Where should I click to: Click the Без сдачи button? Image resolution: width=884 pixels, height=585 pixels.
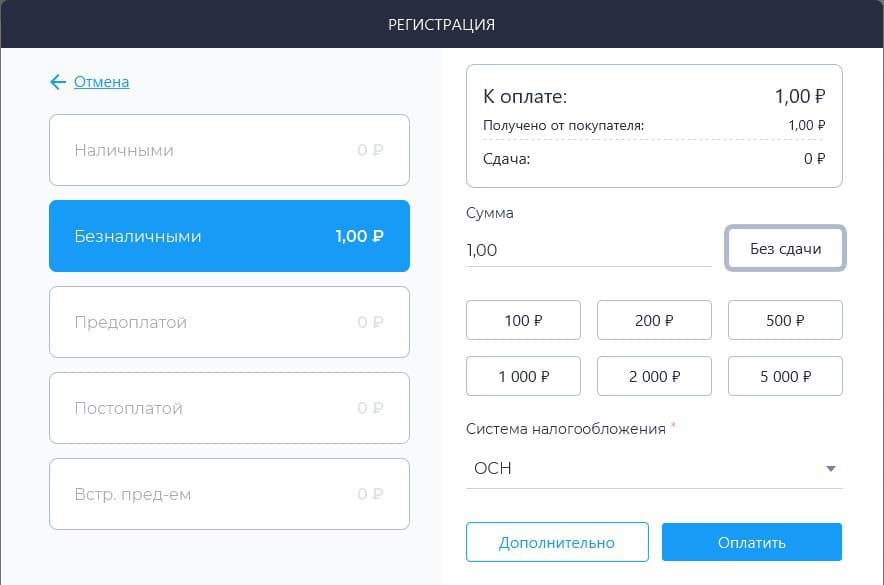tap(785, 249)
